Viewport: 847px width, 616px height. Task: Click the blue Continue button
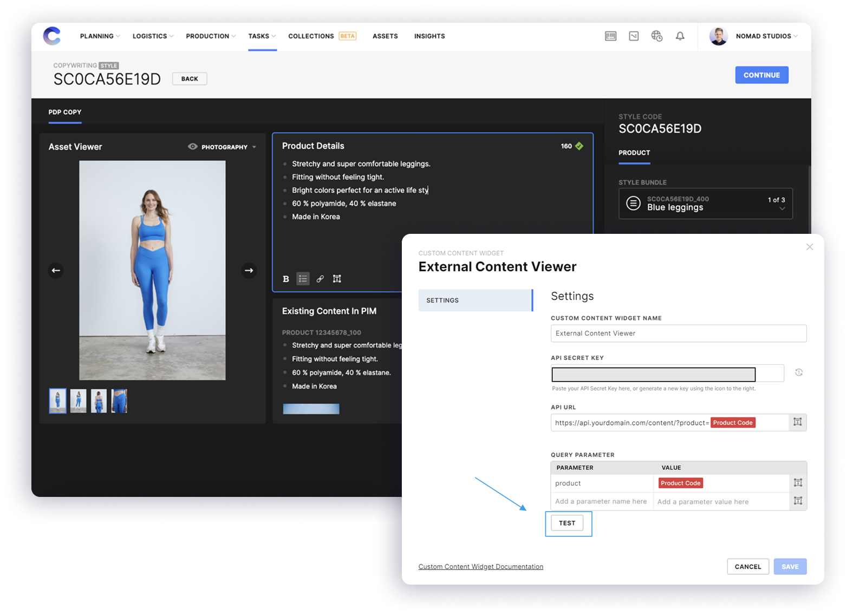point(761,75)
